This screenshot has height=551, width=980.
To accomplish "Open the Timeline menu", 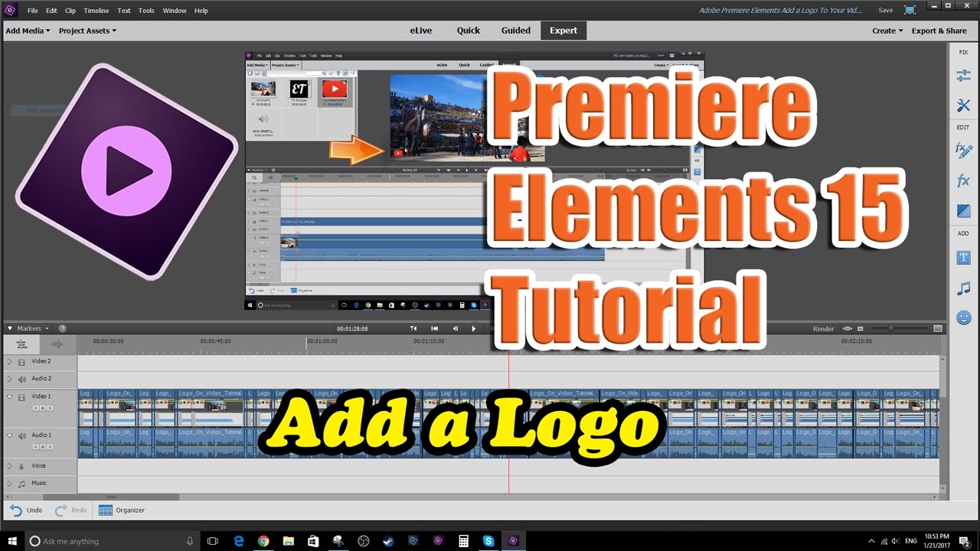I will 96,11.
